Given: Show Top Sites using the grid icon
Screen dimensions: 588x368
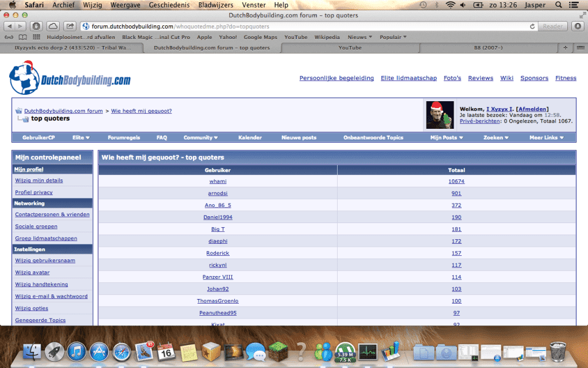Looking at the screenshot, I should (36, 36).
